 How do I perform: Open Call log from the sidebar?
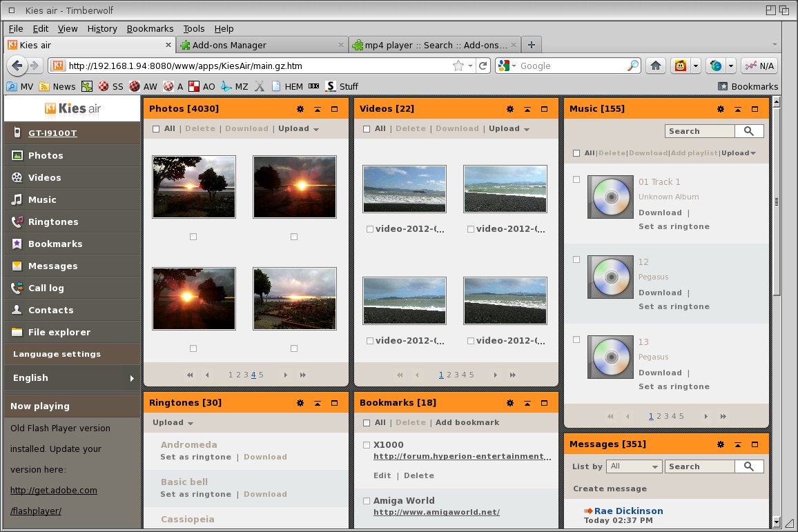[x=46, y=288]
